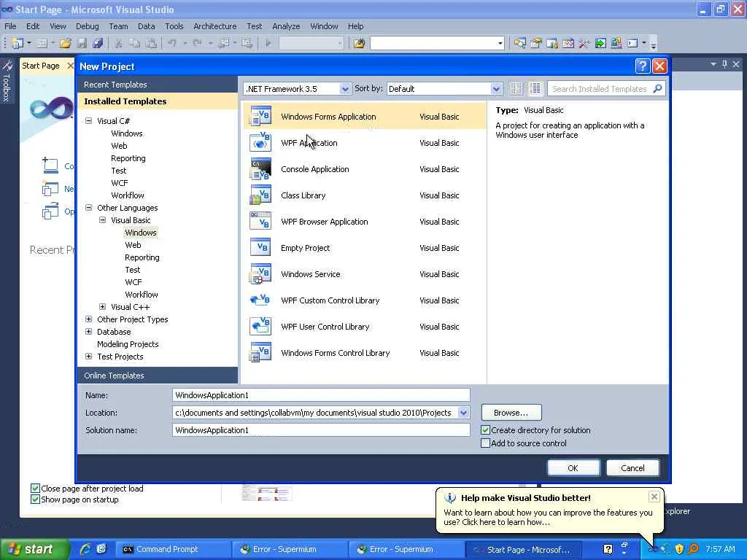Open the Sort by Default dropdown
This screenshot has width=747, height=560.
point(496,88)
